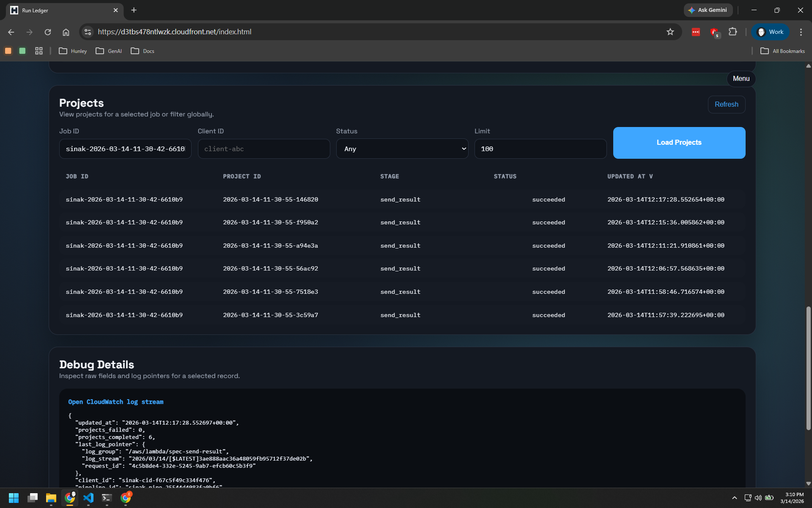
Task: Click timestamp 2026-03-14T11:57:39.222695+00:00
Action: [x=666, y=315]
